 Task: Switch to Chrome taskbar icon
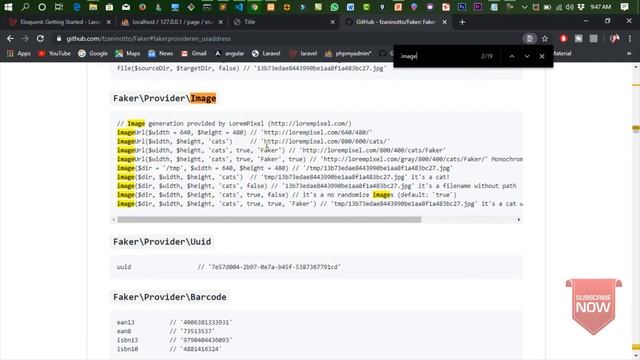(x=255, y=7)
